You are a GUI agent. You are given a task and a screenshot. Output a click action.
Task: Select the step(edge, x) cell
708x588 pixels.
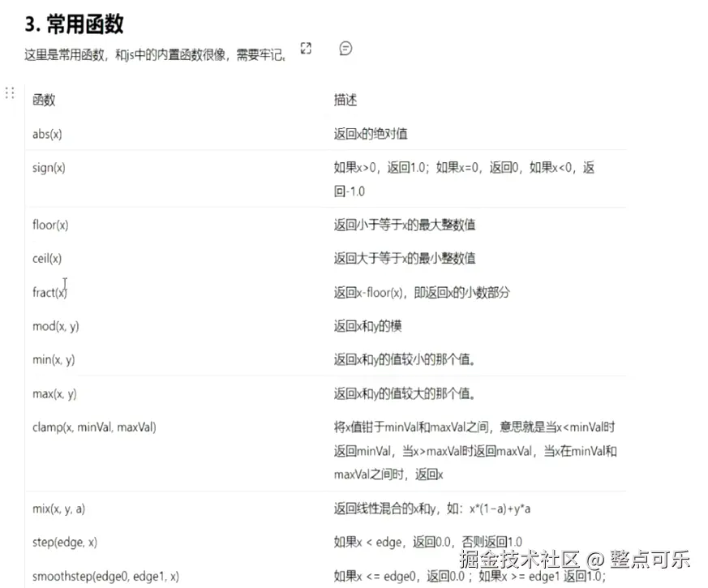pos(65,542)
